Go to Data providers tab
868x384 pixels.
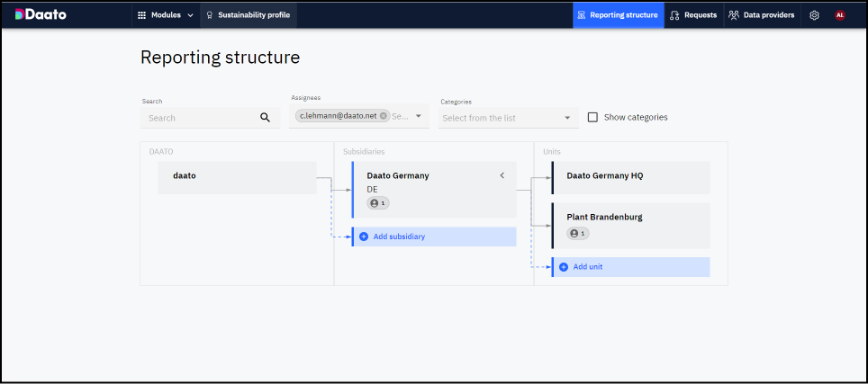point(762,15)
